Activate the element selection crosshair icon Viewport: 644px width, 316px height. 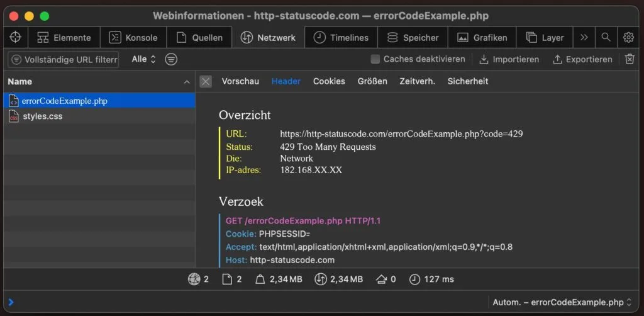[15, 37]
